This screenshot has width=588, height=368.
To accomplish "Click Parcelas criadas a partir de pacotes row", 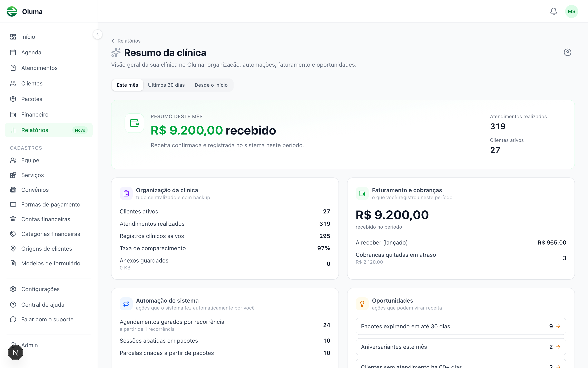I will point(225,353).
